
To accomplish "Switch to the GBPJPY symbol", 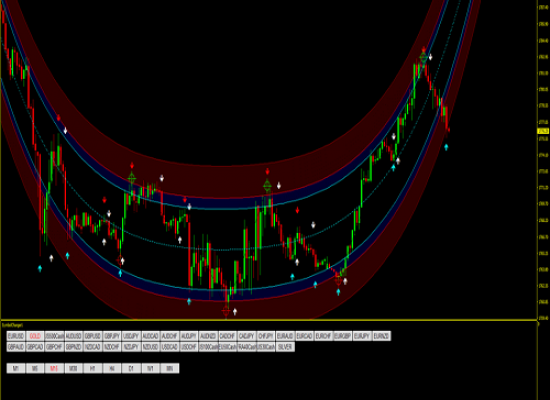I will coord(112,336).
